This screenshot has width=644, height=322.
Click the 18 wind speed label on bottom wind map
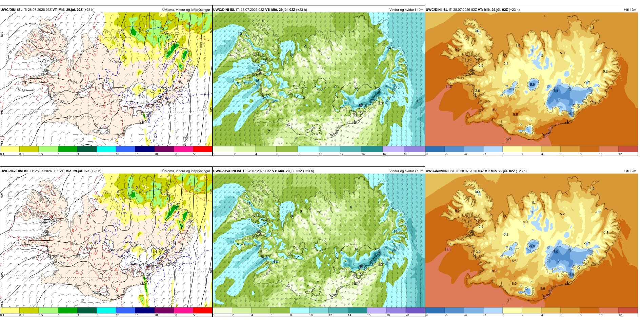[x=361, y=266]
